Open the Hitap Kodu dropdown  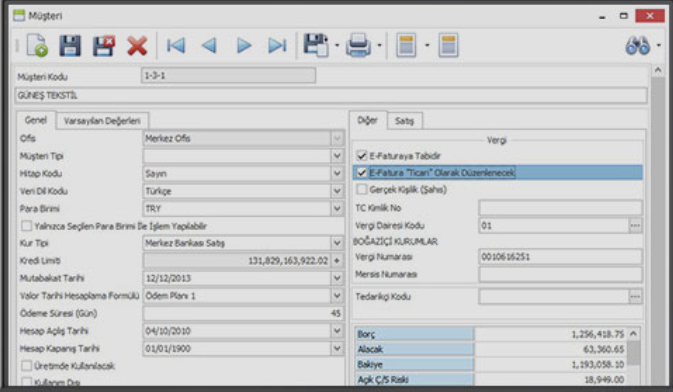(x=337, y=173)
